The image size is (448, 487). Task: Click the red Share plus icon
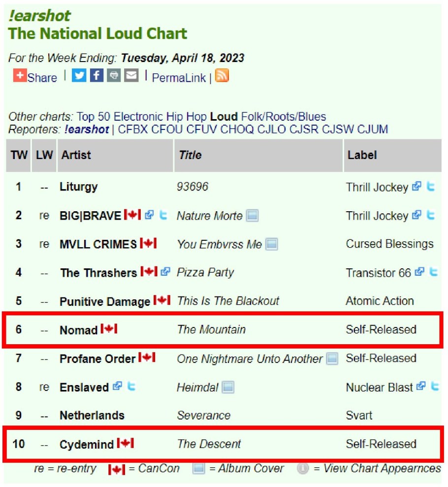coord(20,76)
